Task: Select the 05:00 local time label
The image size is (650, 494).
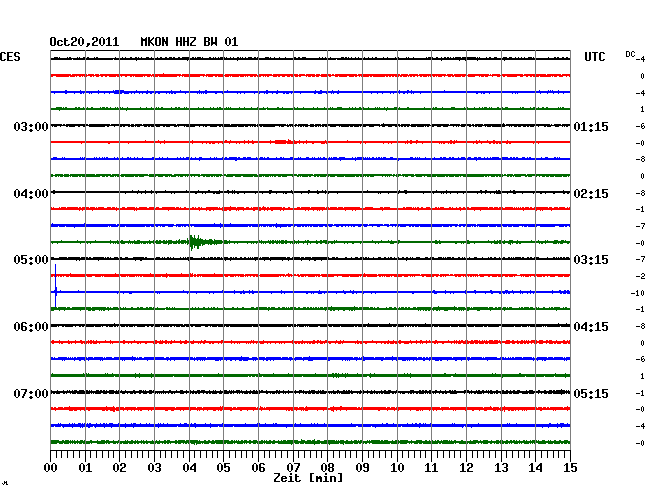Action: [31, 260]
